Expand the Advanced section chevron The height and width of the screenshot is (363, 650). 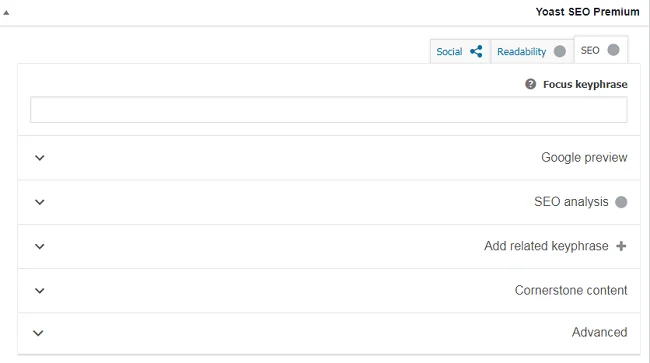(38, 333)
